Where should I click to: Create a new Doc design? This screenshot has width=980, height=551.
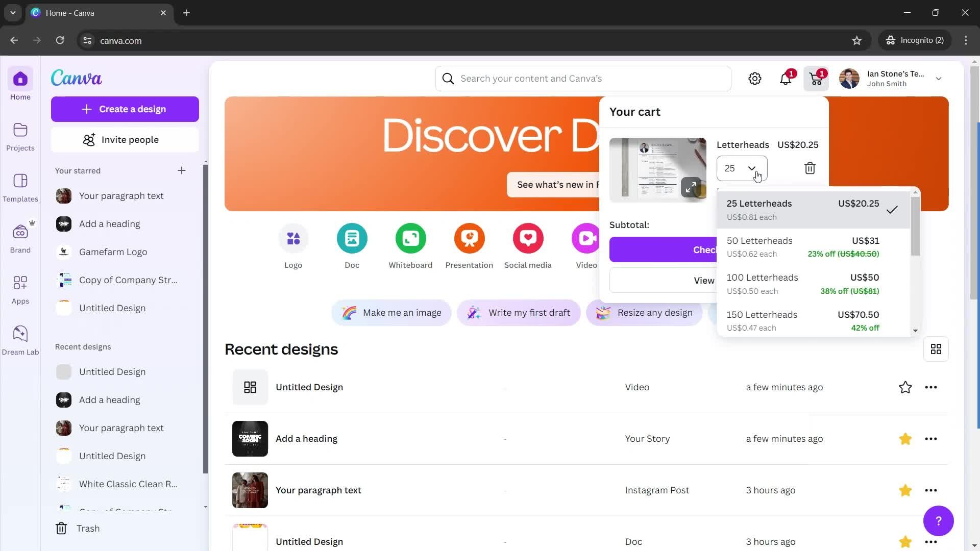[352, 247]
